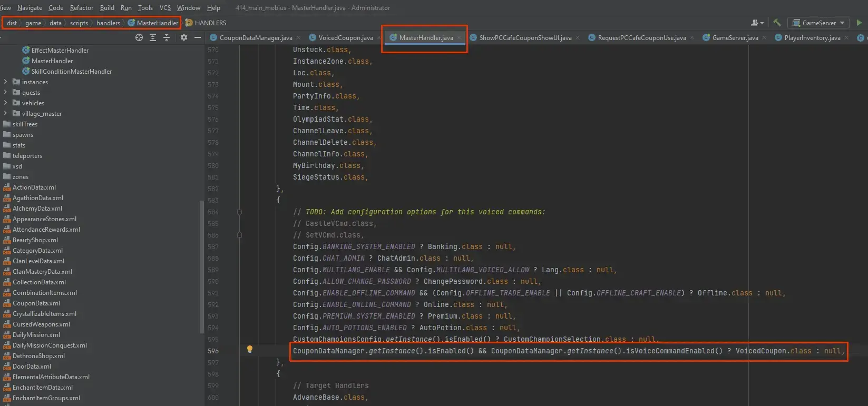868x406 pixels.
Task: Expand the village_master folder
Action: [x=6, y=113]
